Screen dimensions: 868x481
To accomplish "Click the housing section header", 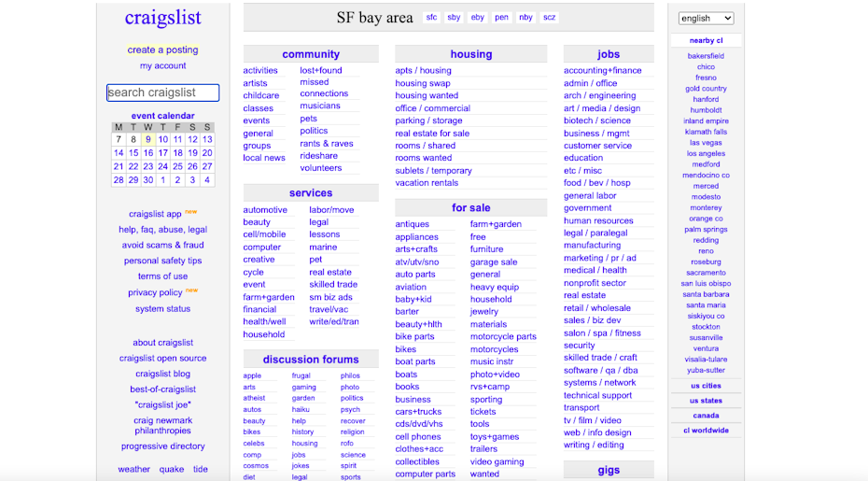I will pos(470,54).
